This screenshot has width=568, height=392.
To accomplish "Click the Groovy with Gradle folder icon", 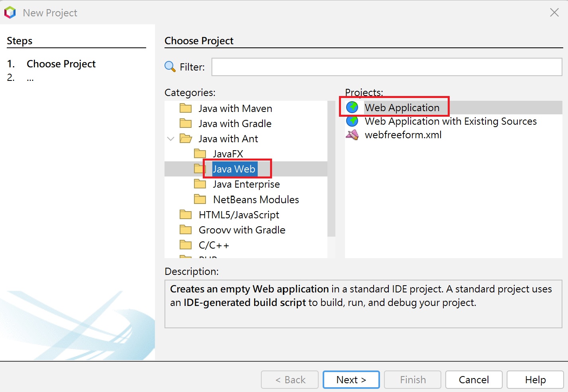I will click(x=186, y=230).
